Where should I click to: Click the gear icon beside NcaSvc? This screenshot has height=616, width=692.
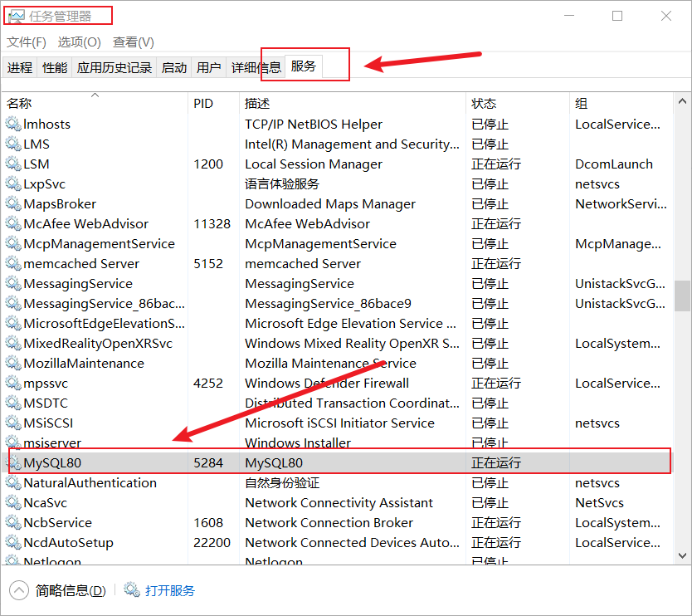coord(13,502)
